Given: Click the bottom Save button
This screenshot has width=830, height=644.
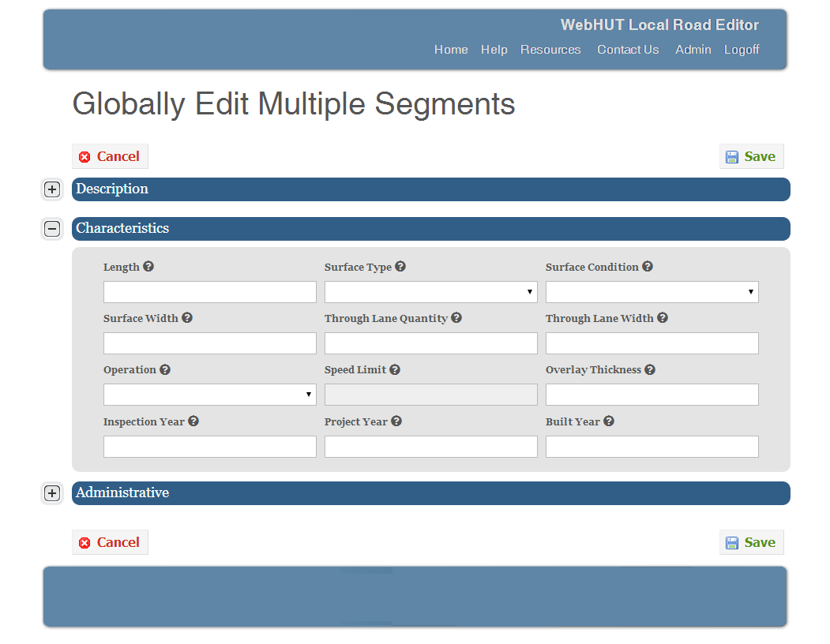Looking at the screenshot, I should click(x=752, y=542).
